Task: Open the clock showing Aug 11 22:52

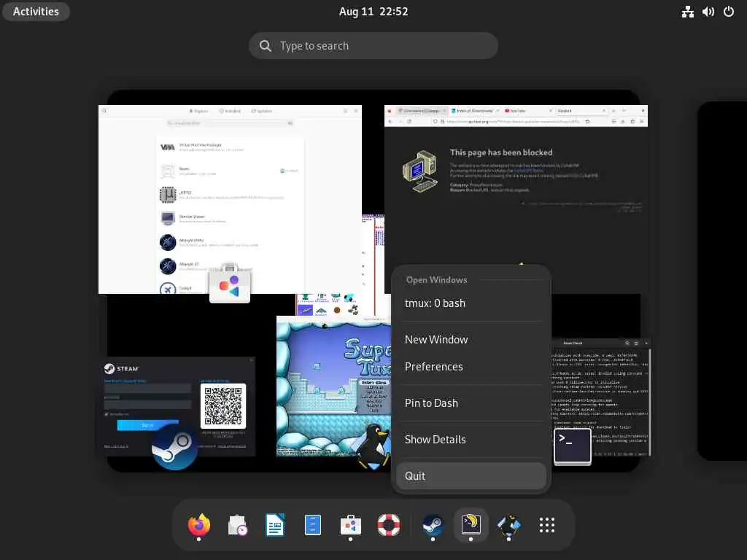Action: click(x=373, y=12)
